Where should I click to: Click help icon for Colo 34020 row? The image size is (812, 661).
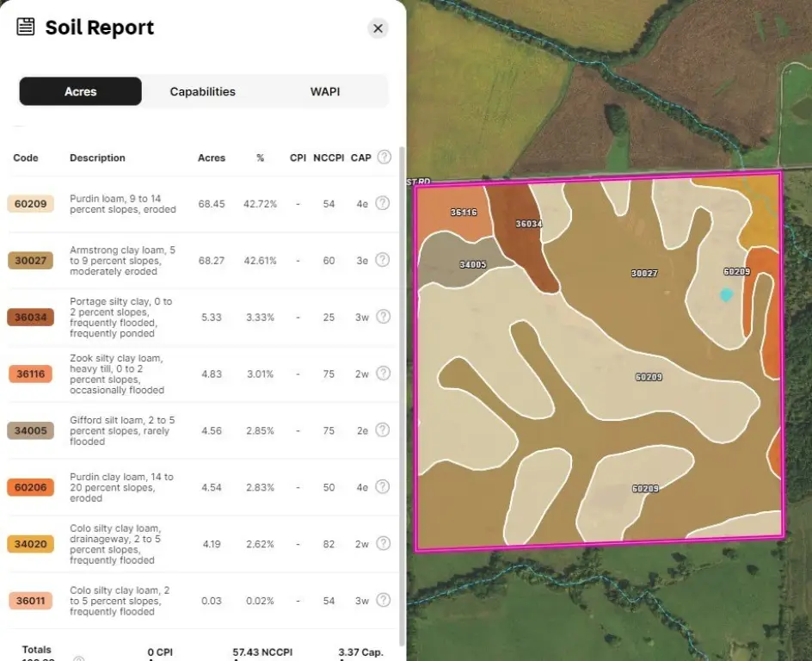tap(383, 544)
